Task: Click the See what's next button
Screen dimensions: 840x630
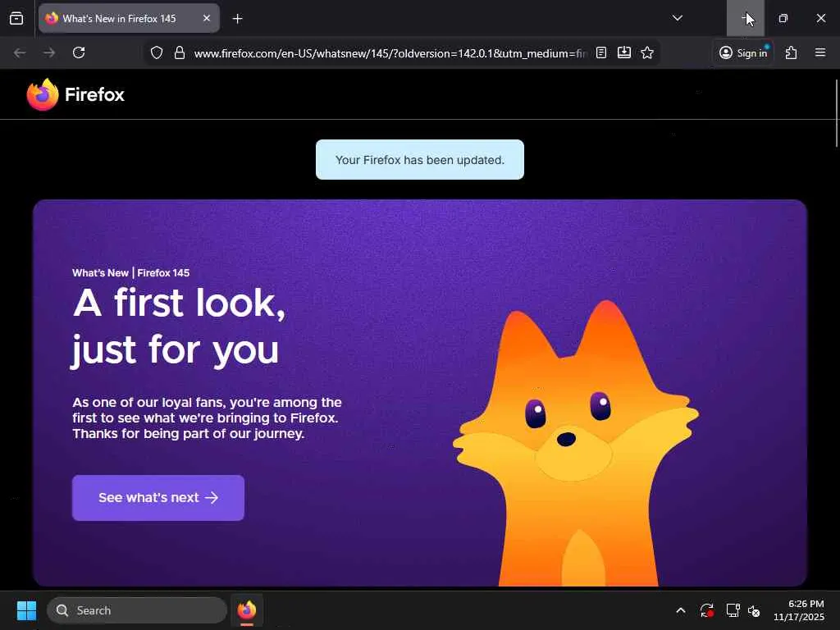Action: coord(158,498)
